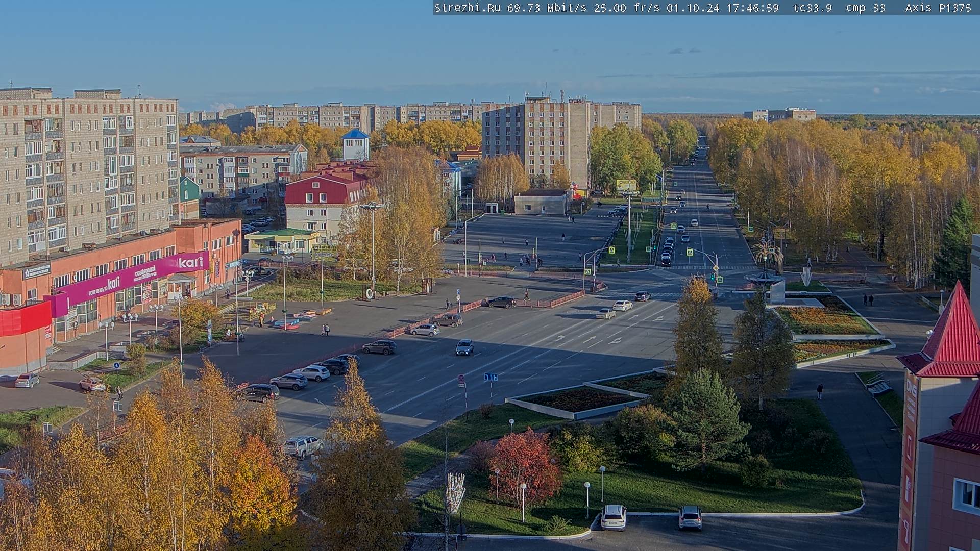This screenshot has height=551, width=980.
Task: Click the cmp 33 overlay value
Action: pyautogui.click(x=865, y=8)
